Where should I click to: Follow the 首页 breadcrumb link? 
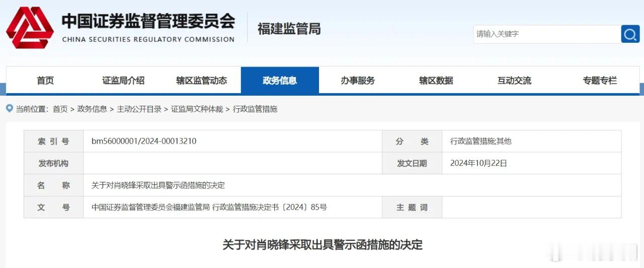[x=60, y=109]
